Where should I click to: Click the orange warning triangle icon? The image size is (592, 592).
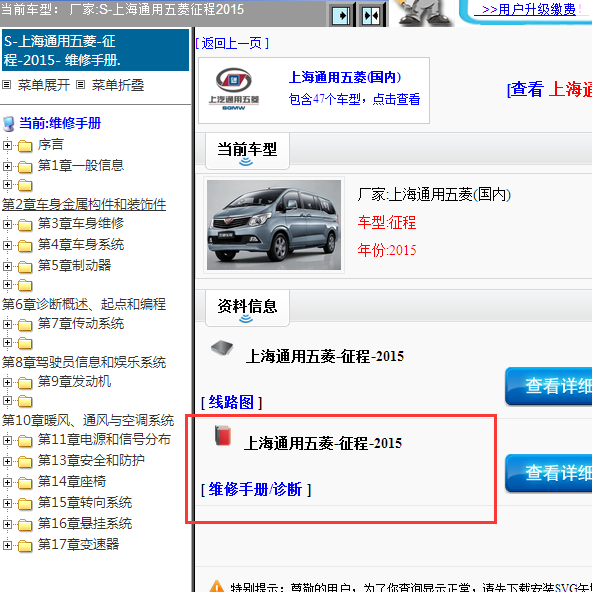coord(217,586)
